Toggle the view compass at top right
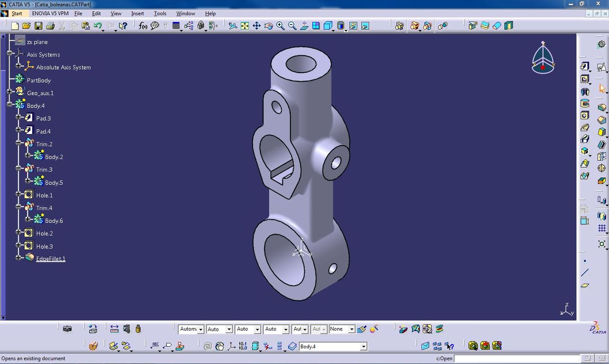The image size is (609, 364). 543,58
